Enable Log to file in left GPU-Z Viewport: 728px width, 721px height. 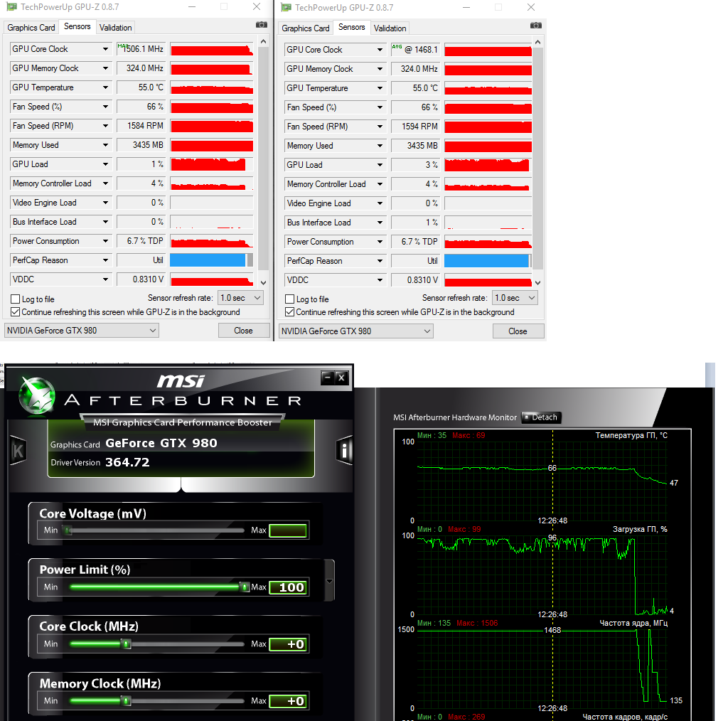coord(16,299)
